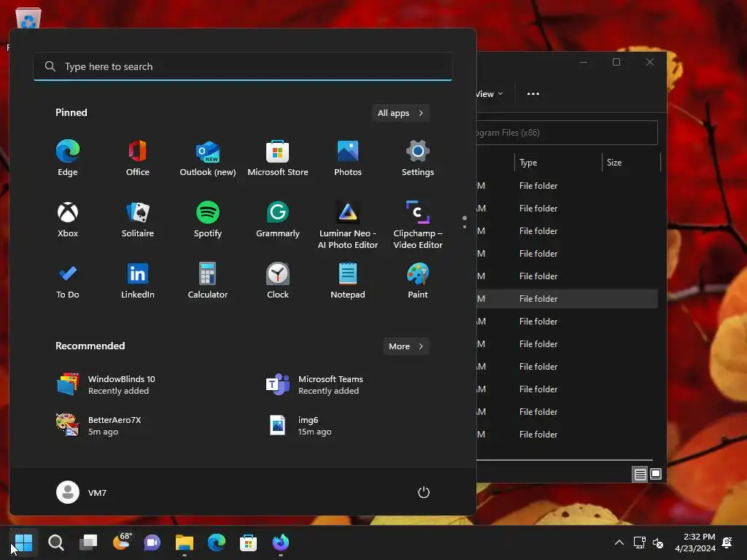The image size is (747, 560).
Task: Open Spotify
Action: click(208, 219)
